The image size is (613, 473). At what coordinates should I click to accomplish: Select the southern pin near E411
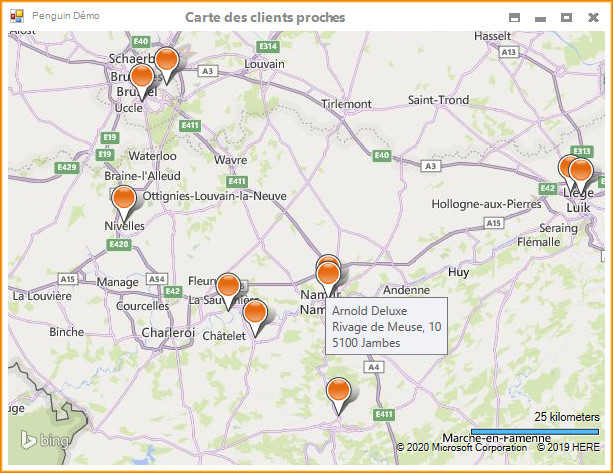coord(340,392)
